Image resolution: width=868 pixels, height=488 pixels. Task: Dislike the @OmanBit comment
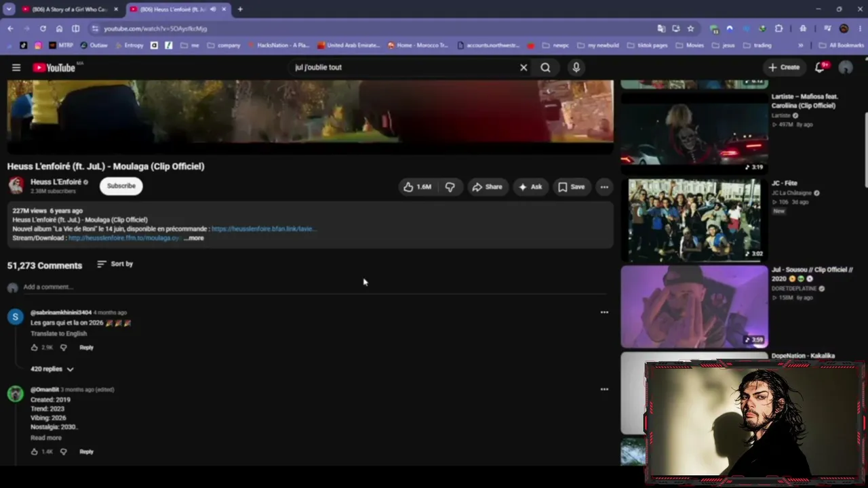tap(63, 452)
